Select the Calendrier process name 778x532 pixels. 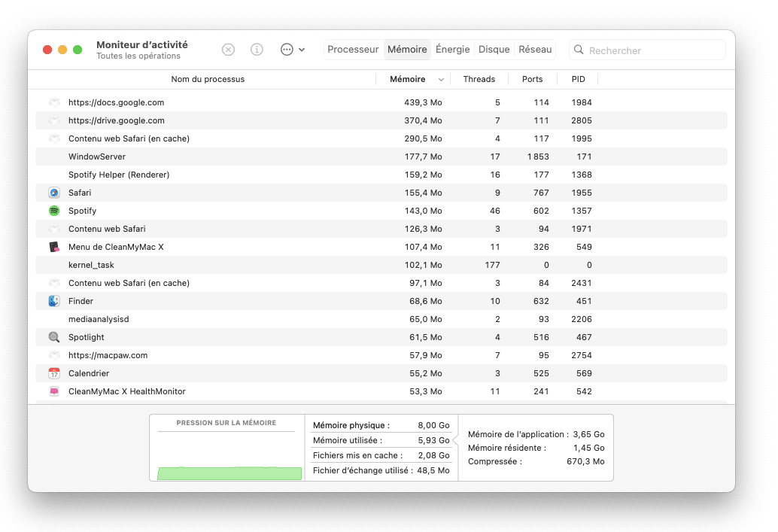point(89,374)
